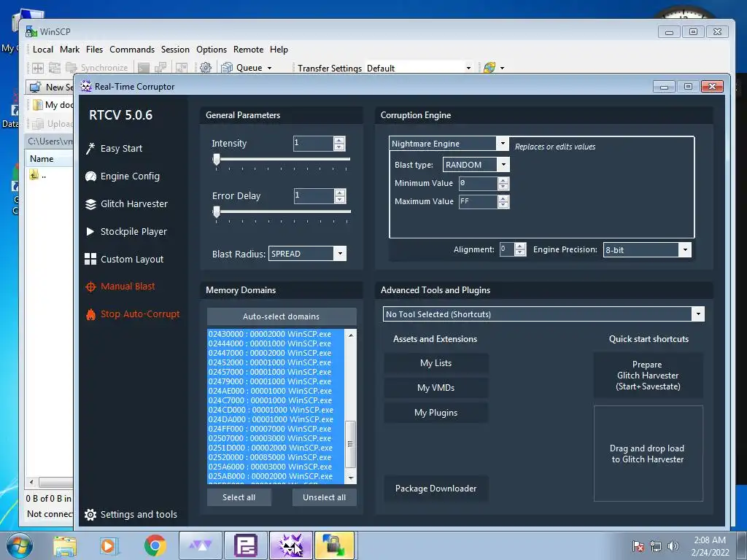Viewport: 747px width, 560px height.
Task: Click WinSCP preferences gear toolbar icon
Action: (x=205, y=68)
